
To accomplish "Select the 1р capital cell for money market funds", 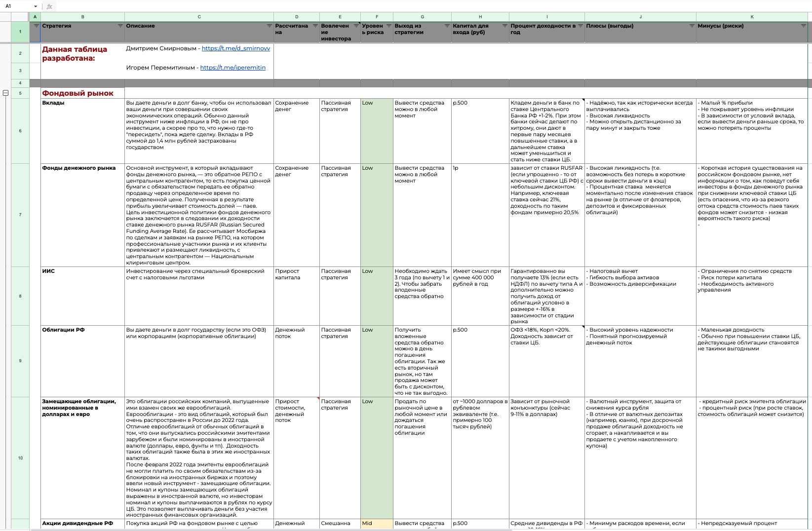I will pos(480,215).
